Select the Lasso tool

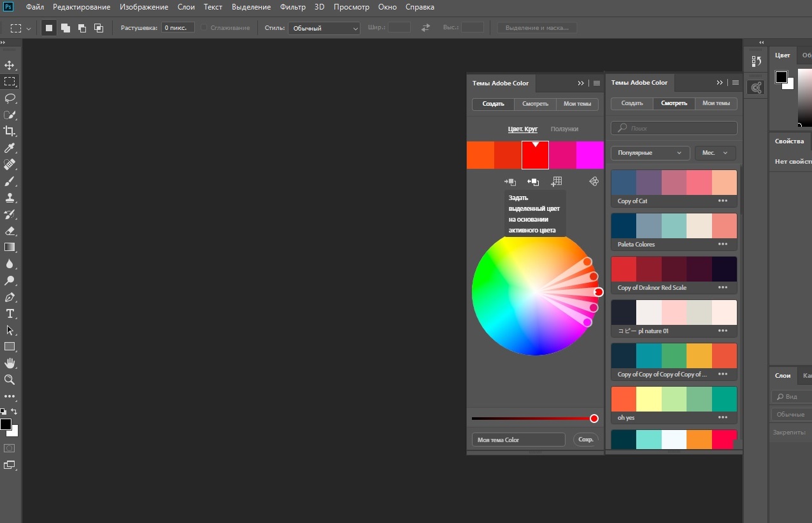[x=10, y=98]
